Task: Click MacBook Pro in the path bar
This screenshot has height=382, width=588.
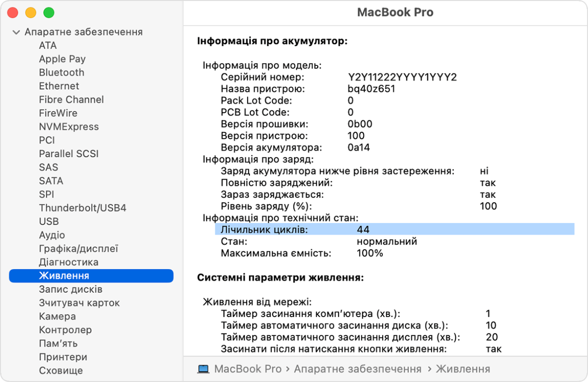Action: pos(248,369)
